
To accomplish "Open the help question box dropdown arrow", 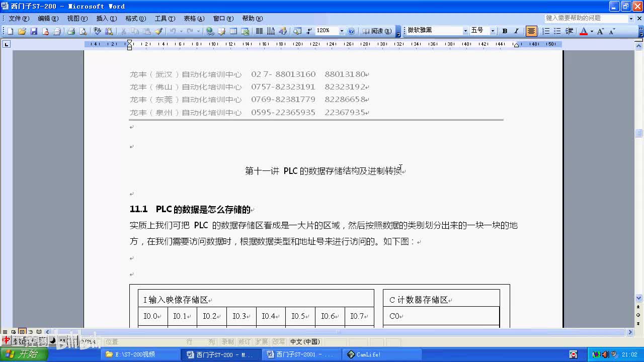I will tap(631, 18).
